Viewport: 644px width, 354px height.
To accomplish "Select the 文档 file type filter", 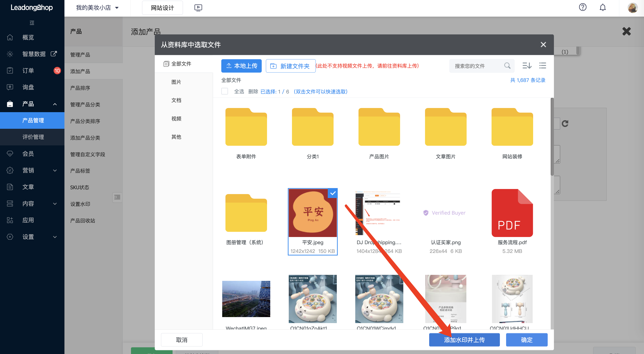I will coord(176,100).
